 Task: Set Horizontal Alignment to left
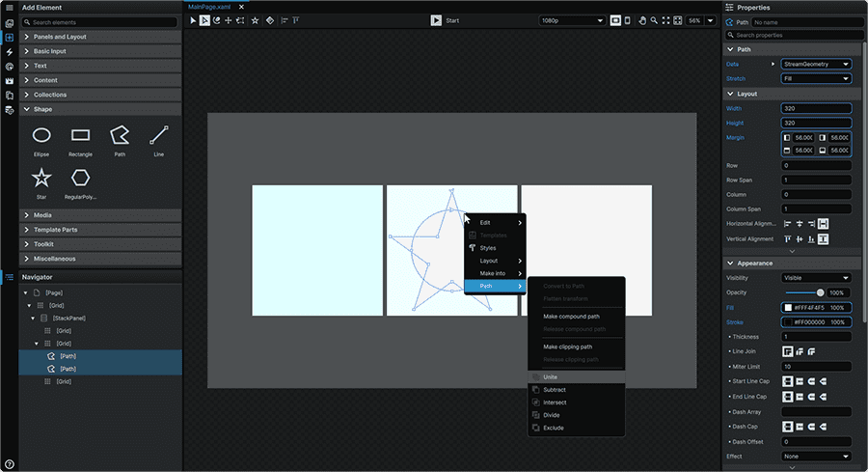[788, 224]
